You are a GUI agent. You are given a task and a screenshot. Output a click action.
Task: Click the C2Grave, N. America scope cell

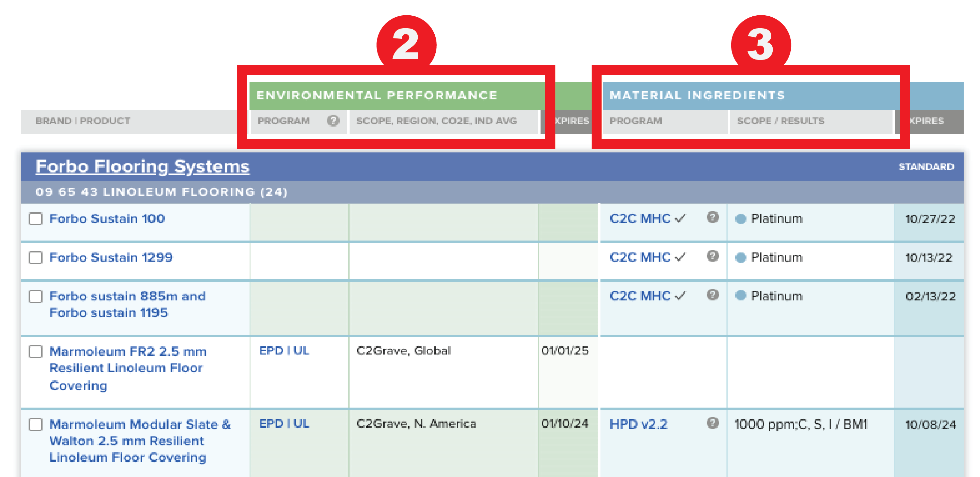[x=416, y=423]
